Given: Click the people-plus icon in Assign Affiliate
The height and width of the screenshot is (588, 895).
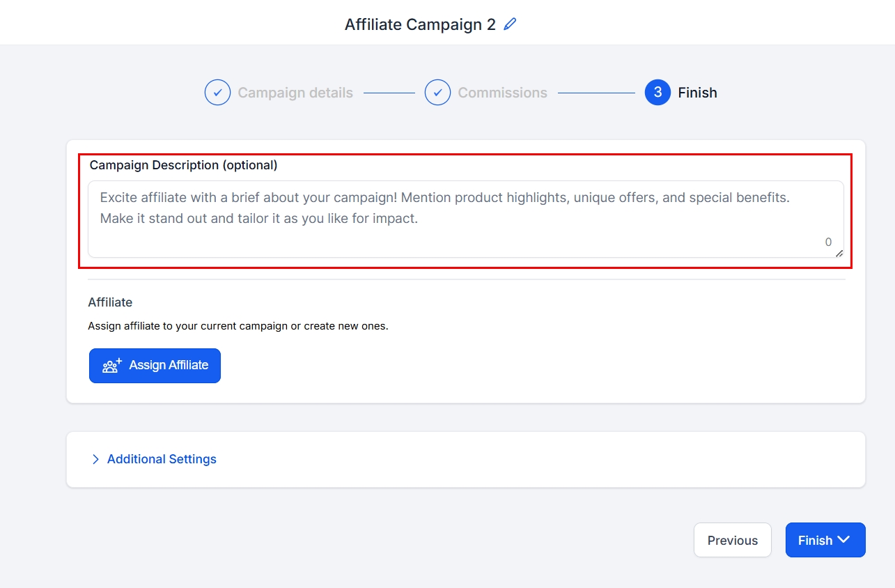Looking at the screenshot, I should [112, 366].
